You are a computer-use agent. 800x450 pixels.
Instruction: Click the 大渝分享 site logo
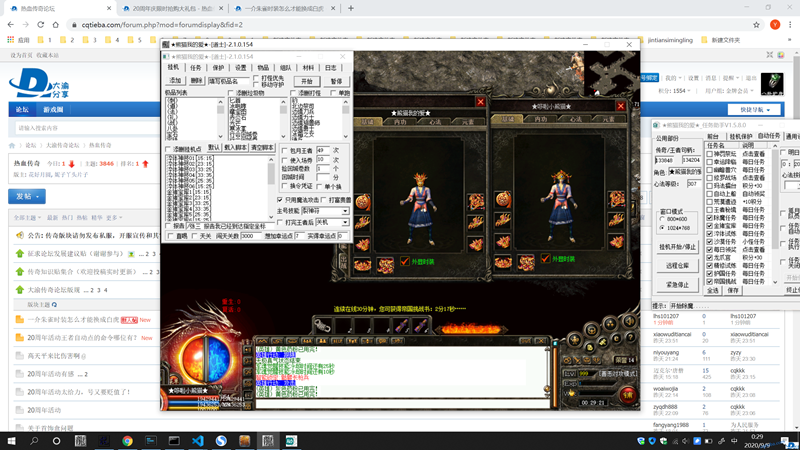(39, 84)
